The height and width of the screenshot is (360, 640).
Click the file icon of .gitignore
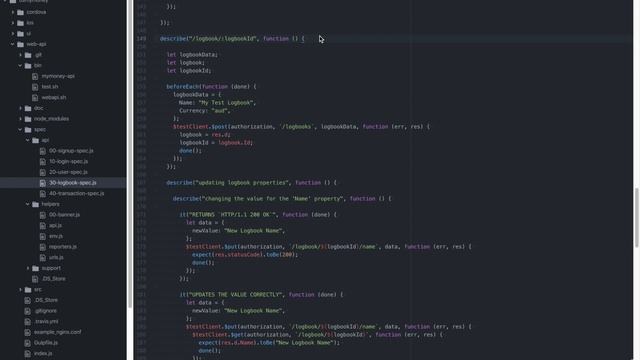[28, 311]
